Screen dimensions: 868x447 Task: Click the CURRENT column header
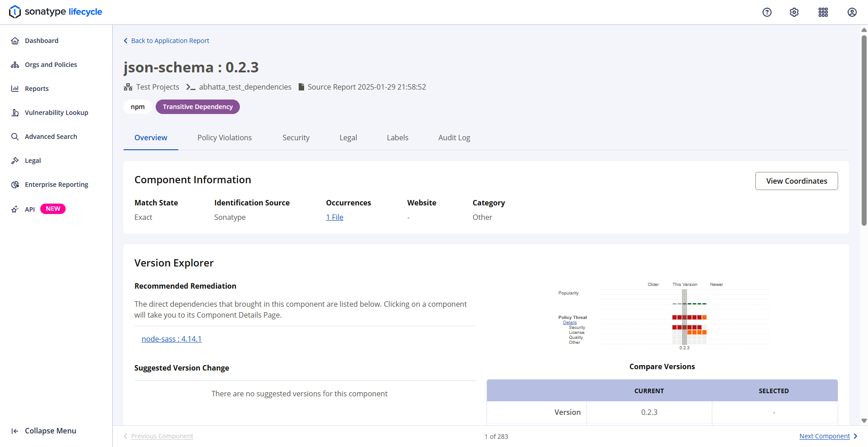649,391
